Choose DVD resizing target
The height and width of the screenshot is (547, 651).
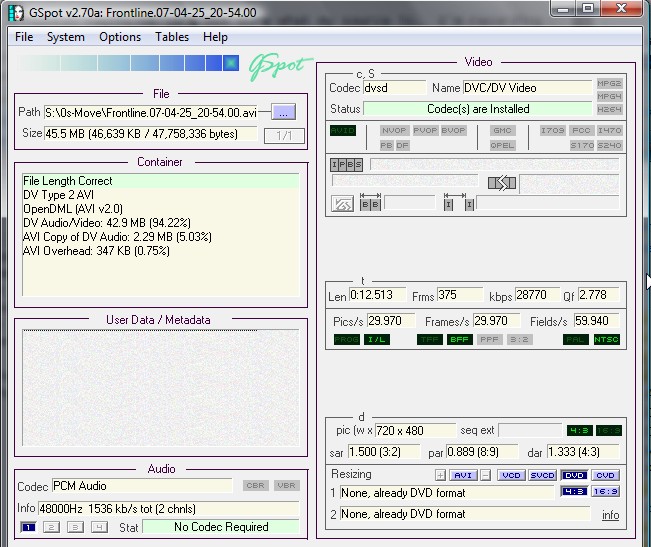pyautogui.click(x=574, y=475)
